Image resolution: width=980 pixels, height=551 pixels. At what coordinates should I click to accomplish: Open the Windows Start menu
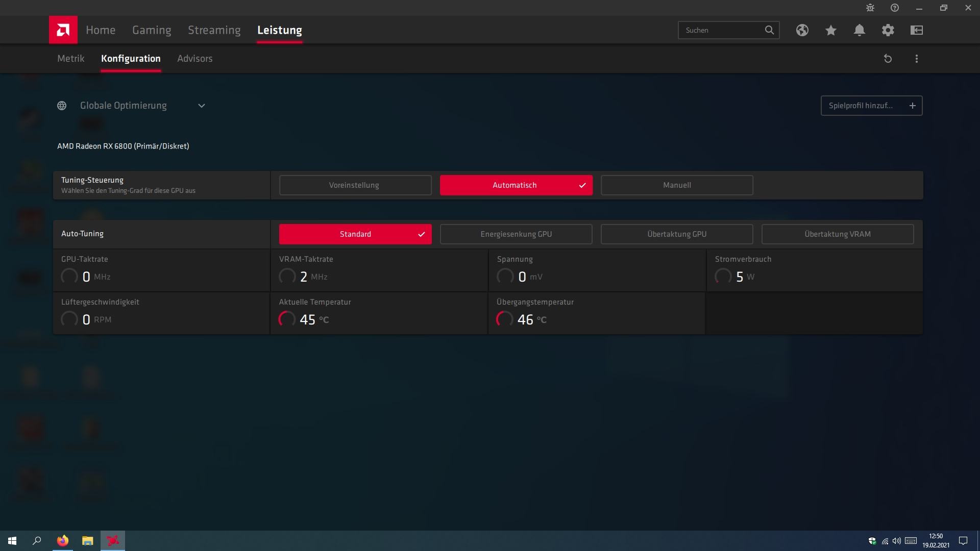click(12, 541)
